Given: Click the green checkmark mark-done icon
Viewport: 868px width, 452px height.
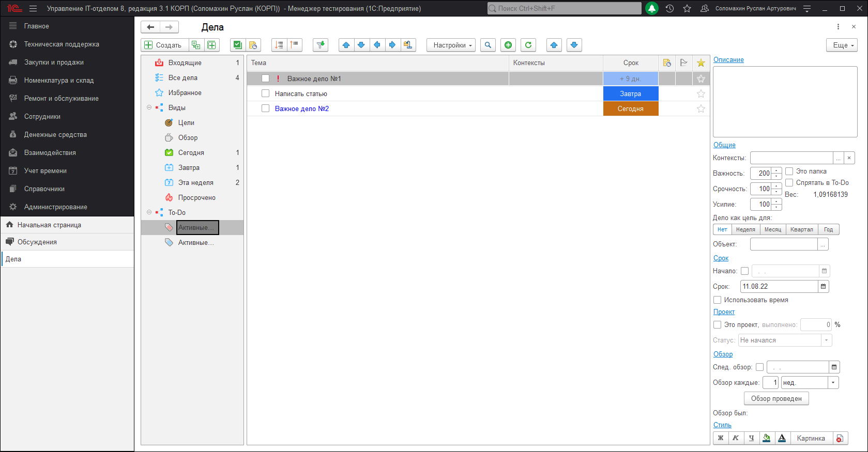Looking at the screenshot, I should click(x=237, y=45).
